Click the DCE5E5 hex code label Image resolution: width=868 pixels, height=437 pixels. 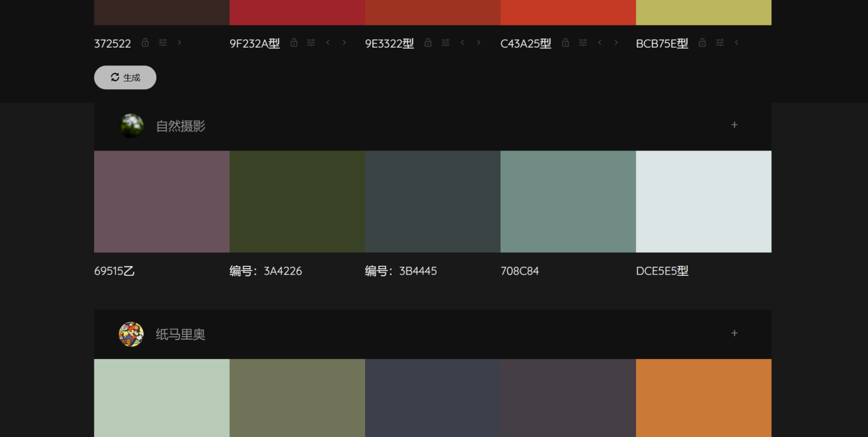pyautogui.click(x=662, y=271)
